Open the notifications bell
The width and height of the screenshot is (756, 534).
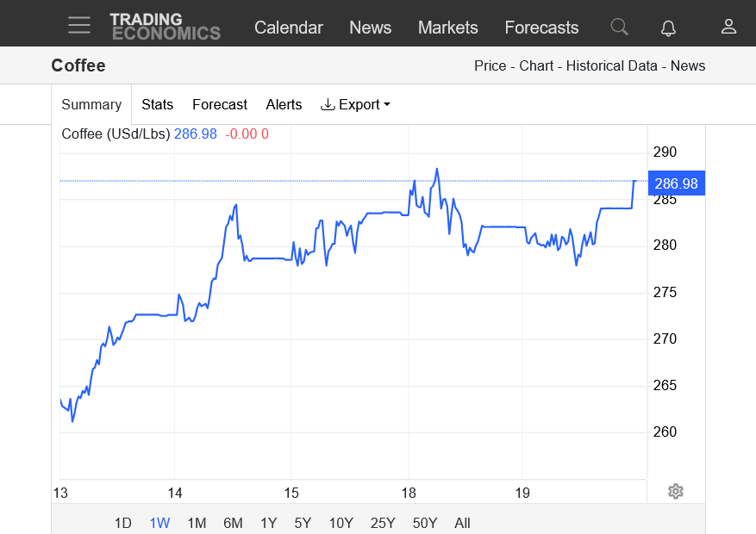668,28
